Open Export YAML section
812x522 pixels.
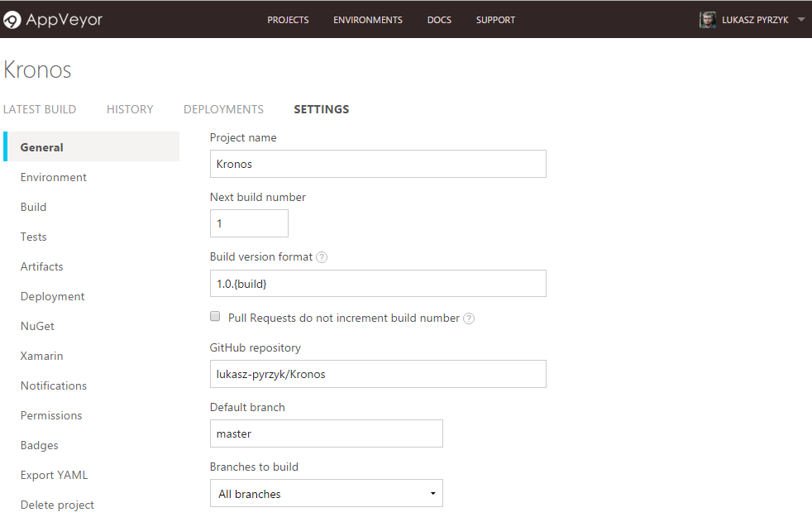tap(54, 476)
